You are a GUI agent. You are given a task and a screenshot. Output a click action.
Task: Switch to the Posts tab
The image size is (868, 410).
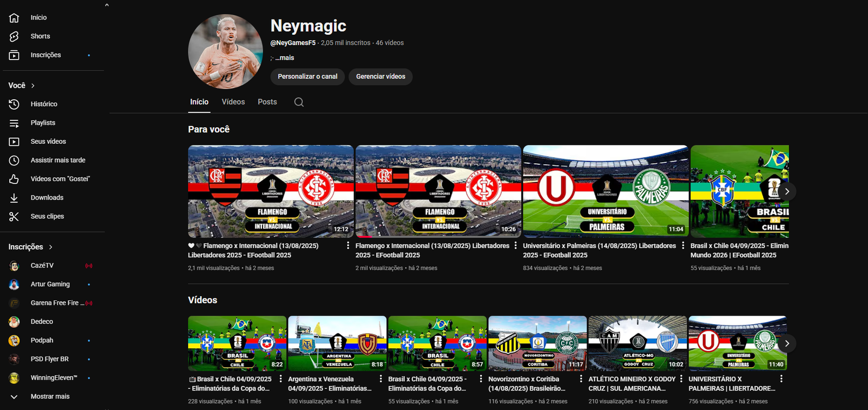point(267,102)
